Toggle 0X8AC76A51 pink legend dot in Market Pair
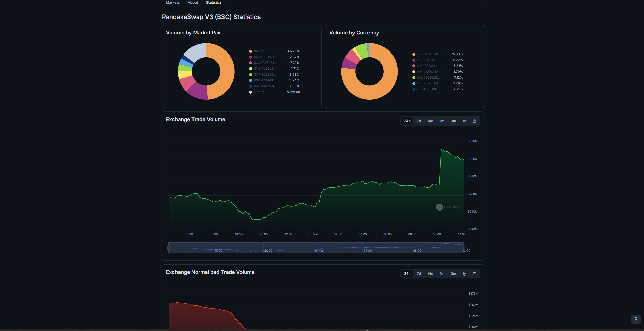The height and width of the screenshot is (331, 644). click(251, 63)
